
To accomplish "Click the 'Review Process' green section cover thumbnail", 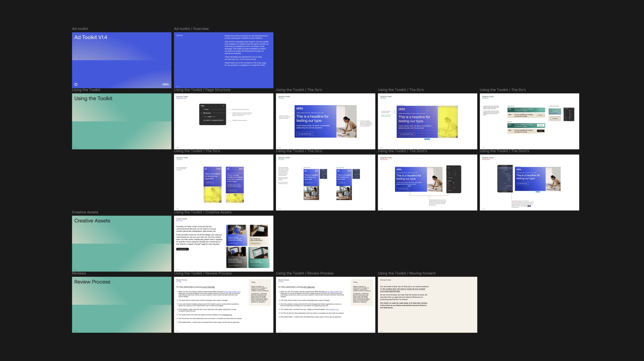I will 122,305.
